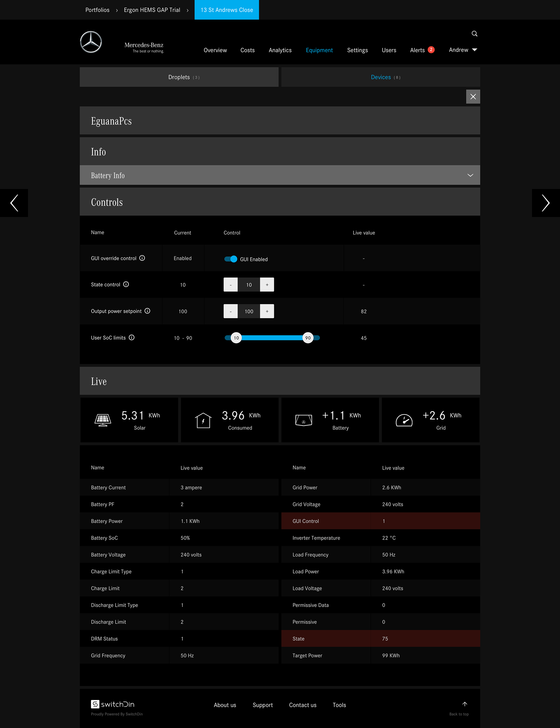Click the Mercedes-Benz star logo

pyautogui.click(x=91, y=42)
